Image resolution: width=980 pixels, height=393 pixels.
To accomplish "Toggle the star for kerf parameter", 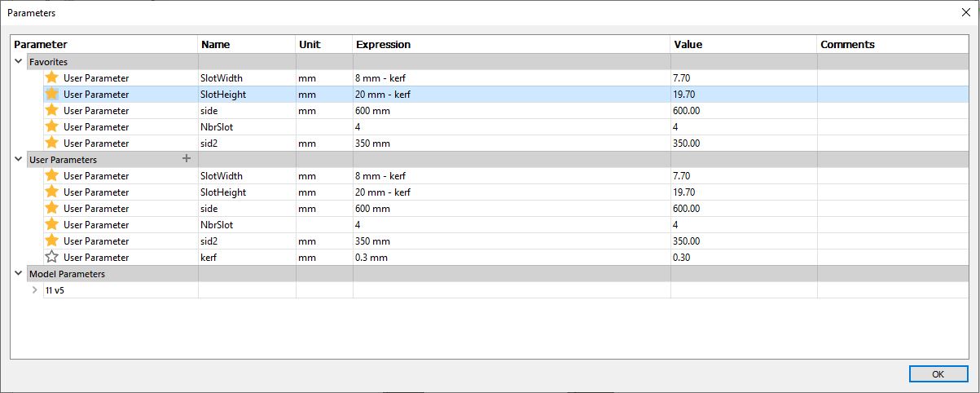I will (52, 257).
